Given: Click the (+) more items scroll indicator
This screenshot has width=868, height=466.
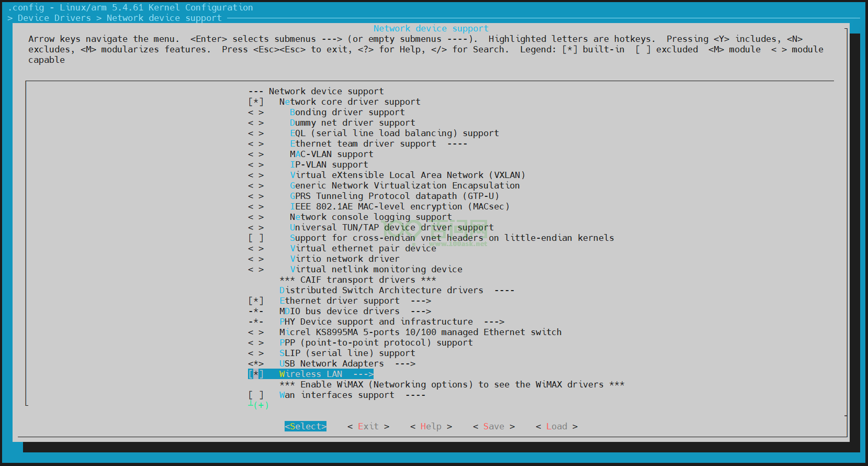Looking at the screenshot, I should 259,405.
